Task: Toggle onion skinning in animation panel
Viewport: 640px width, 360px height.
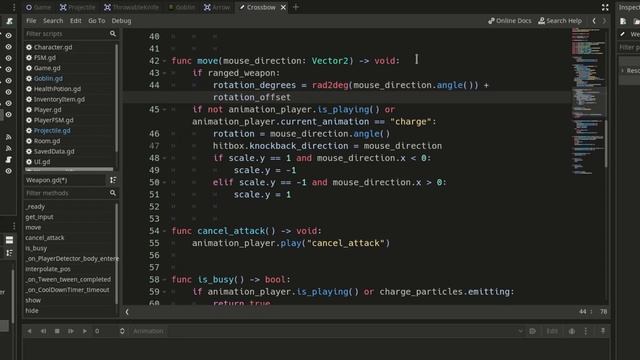Action: [572, 331]
